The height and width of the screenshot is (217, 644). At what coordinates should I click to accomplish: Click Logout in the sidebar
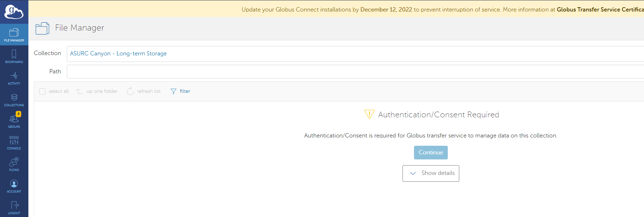coord(14,208)
